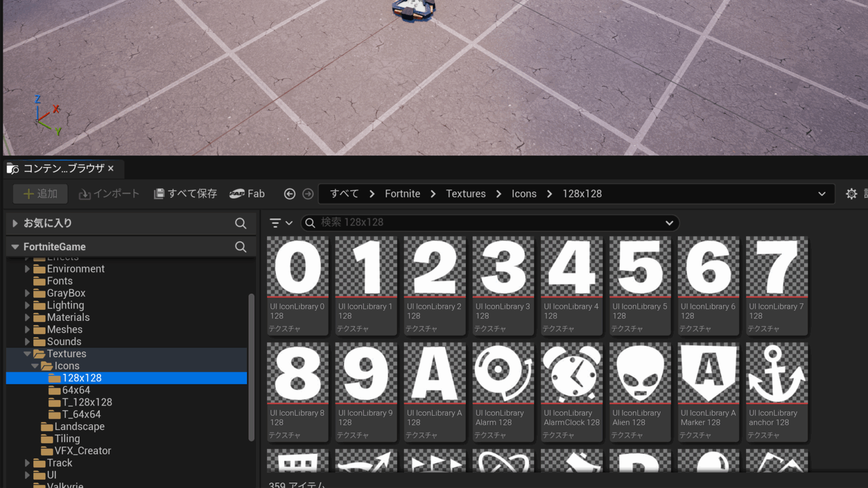868x488 pixels.
Task: Click the 追加 add button
Action: pos(40,194)
